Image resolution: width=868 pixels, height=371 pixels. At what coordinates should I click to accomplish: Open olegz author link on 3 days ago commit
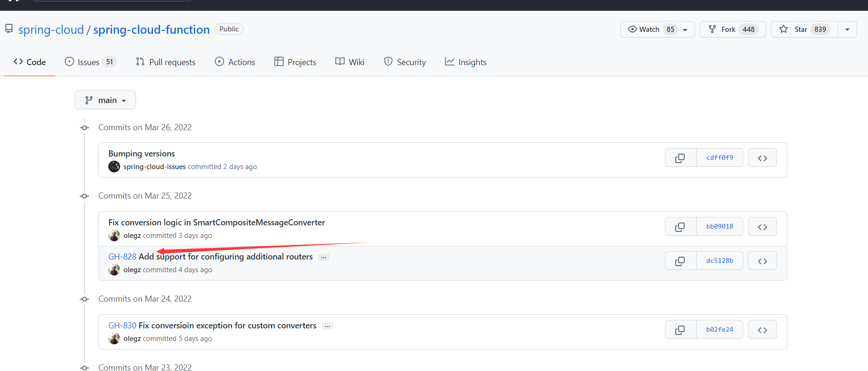pos(132,236)
